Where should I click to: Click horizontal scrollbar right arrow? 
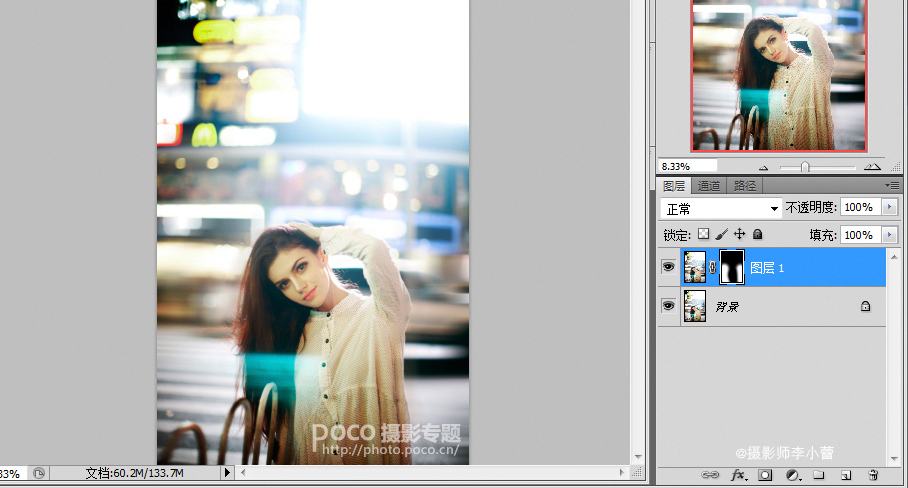click(621, 472)
